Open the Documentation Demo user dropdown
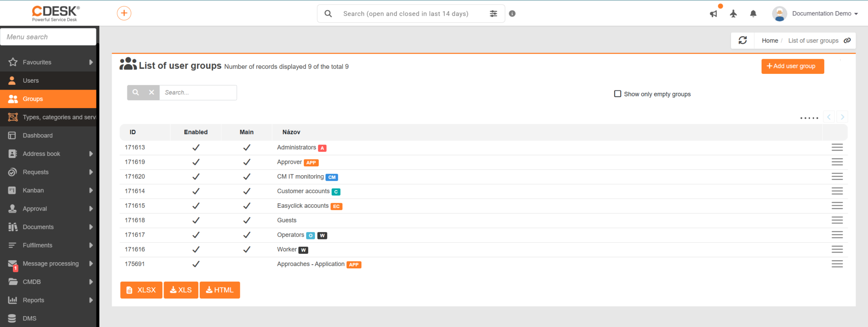Viewport: 868px width, 327px height. pyautogui.click(x=815, y=14)
